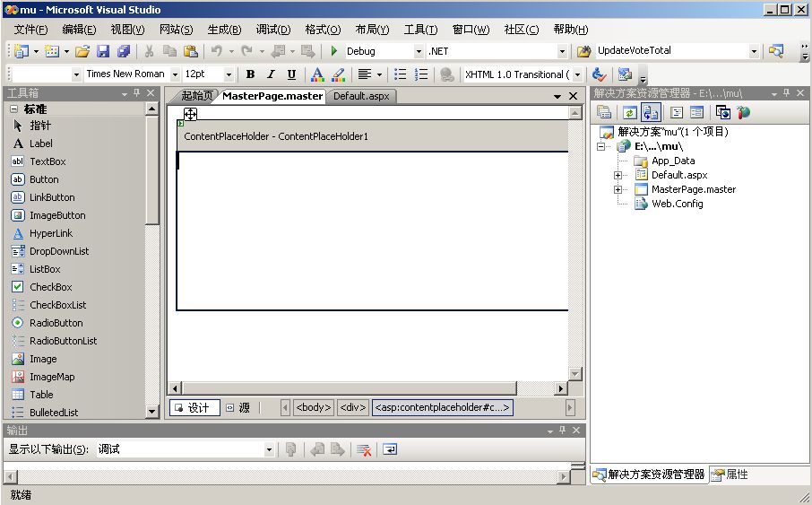
Task: Select the RadioButton control in toolbox
Action: point(56,323)
